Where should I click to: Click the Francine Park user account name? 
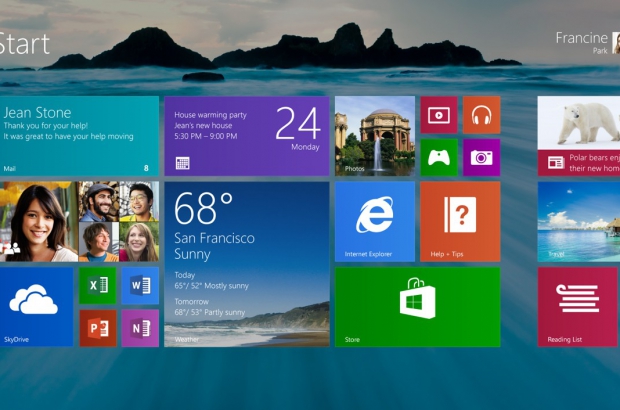coord(580,42)
